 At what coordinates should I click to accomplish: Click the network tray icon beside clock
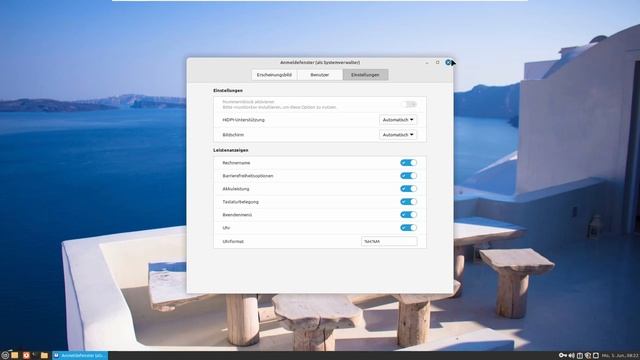596,356
